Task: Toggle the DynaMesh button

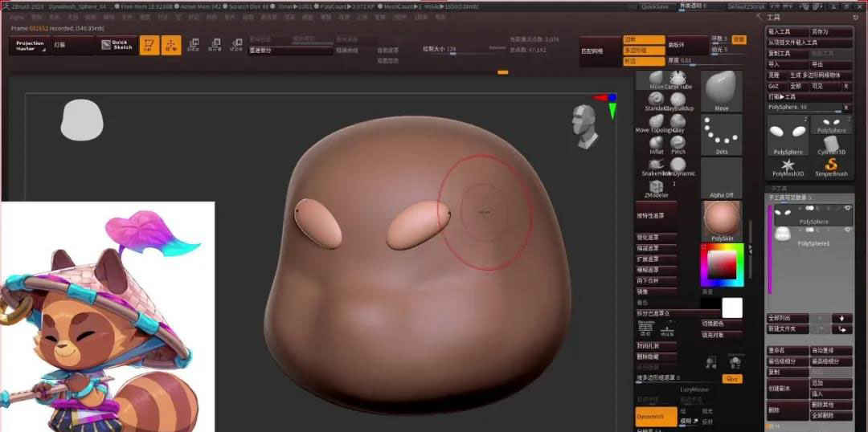Action: 656,417
